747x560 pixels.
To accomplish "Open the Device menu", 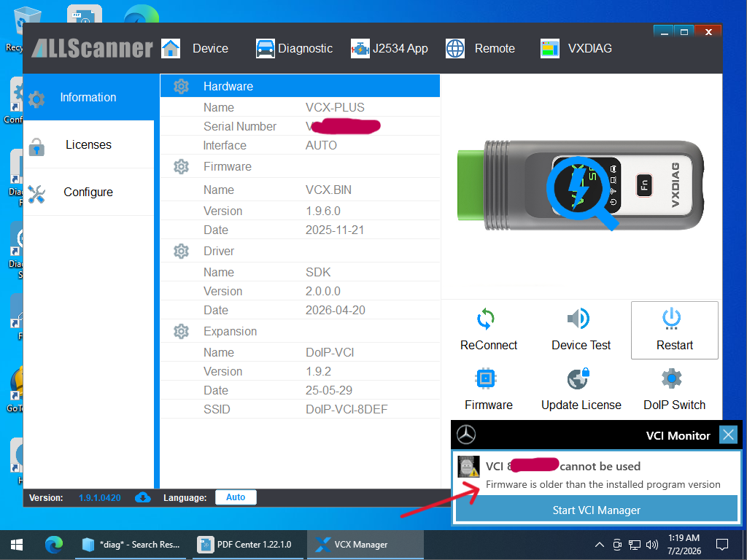I will pos(210,49).
